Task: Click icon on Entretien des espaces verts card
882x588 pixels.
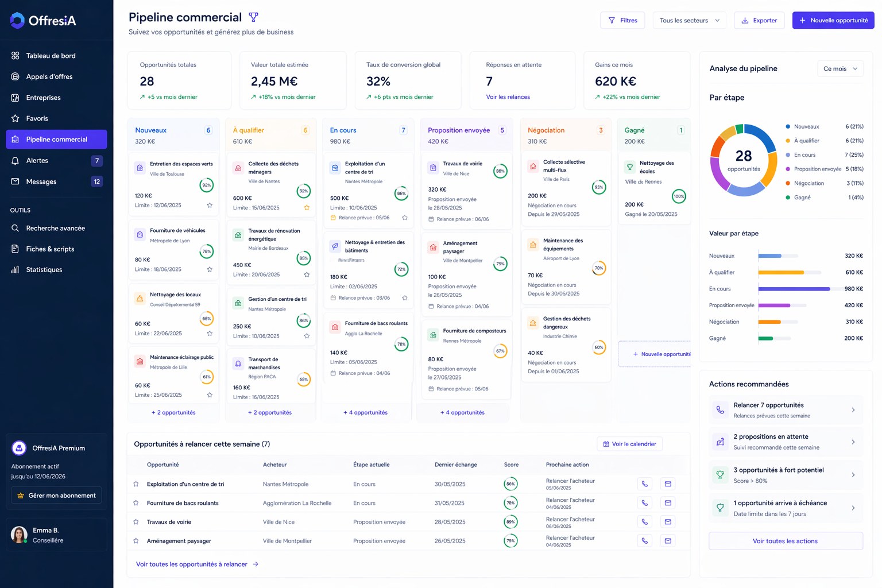Action: coord(140,168)
